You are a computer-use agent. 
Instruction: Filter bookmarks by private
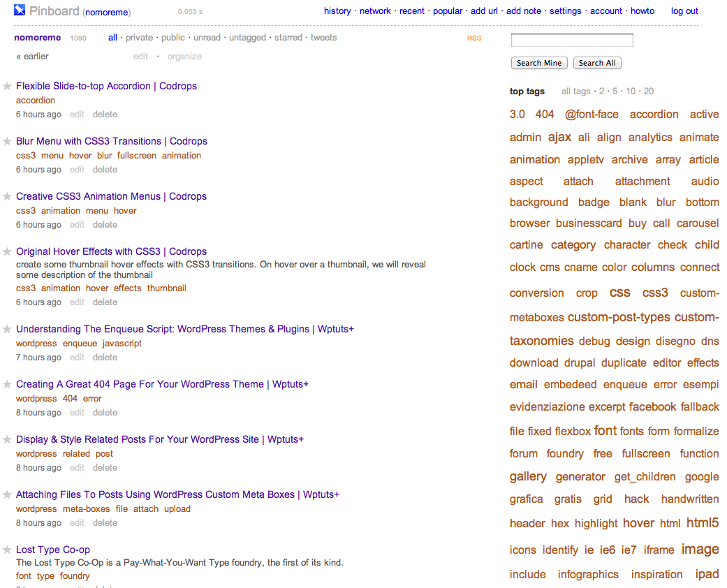pyautogui.click(x=139, y=38)
